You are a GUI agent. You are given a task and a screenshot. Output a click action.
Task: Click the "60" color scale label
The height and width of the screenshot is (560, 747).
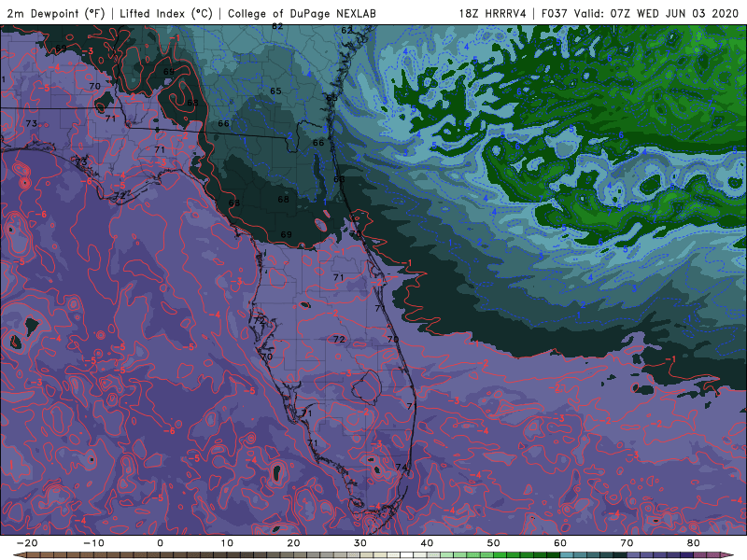560,543
